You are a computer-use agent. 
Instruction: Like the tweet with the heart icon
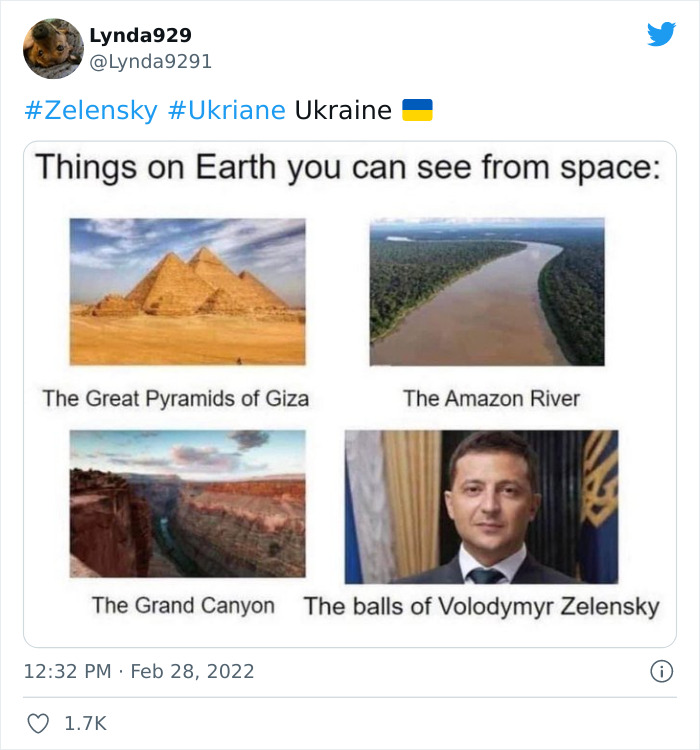[37, 722]
